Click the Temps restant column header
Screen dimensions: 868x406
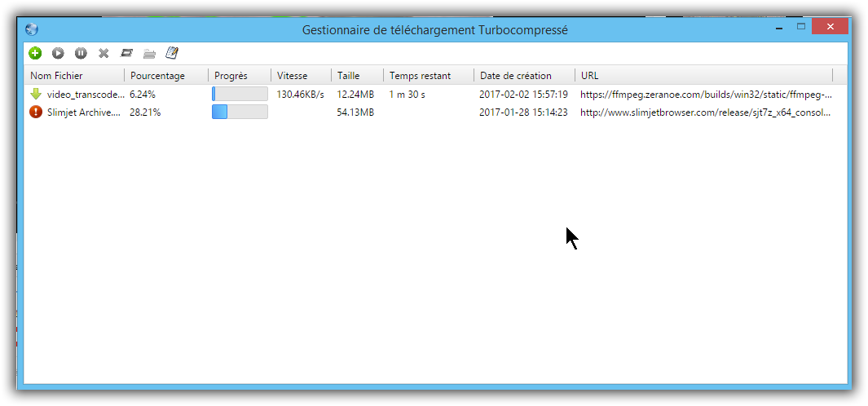(420, 76)
